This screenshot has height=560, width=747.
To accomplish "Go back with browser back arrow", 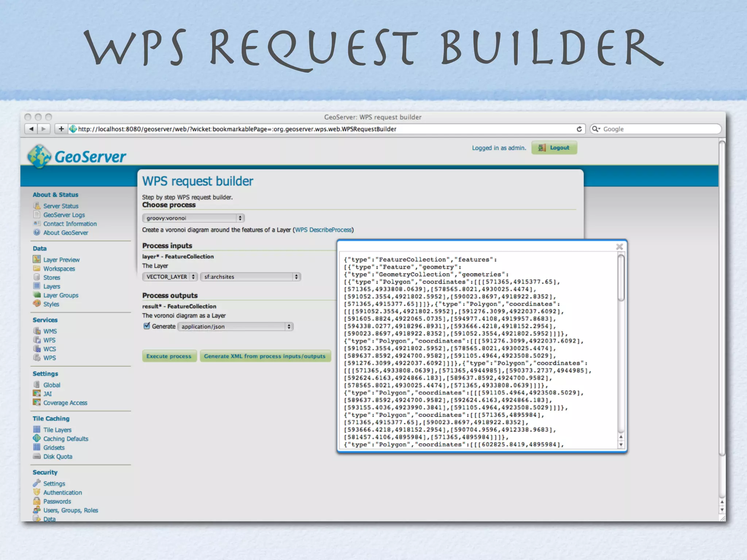I will pyautogui.click(x=31, y=129).
